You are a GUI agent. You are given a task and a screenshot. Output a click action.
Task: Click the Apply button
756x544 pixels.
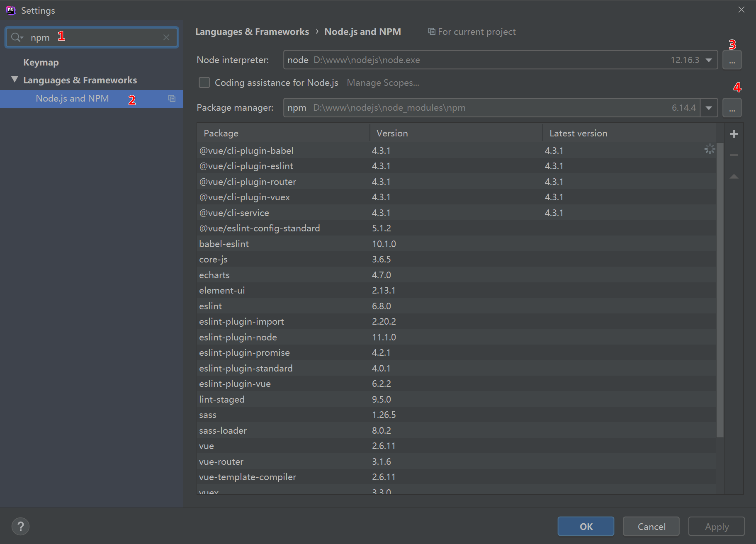(717, 527)
